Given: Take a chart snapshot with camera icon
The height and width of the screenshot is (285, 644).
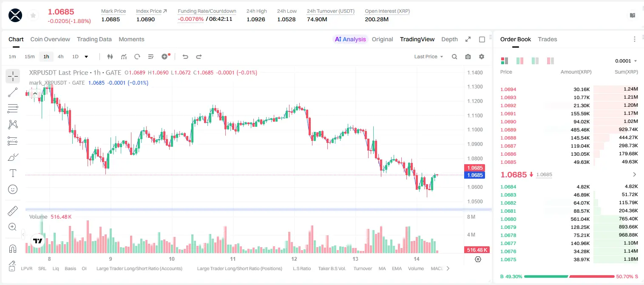Looking at the screenshot, I should 468,57.
